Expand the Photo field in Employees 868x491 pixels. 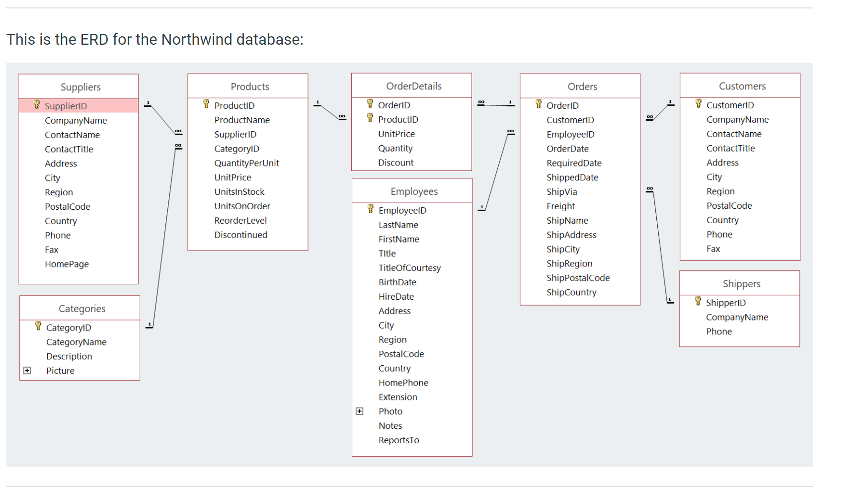(x=360, y=411)
